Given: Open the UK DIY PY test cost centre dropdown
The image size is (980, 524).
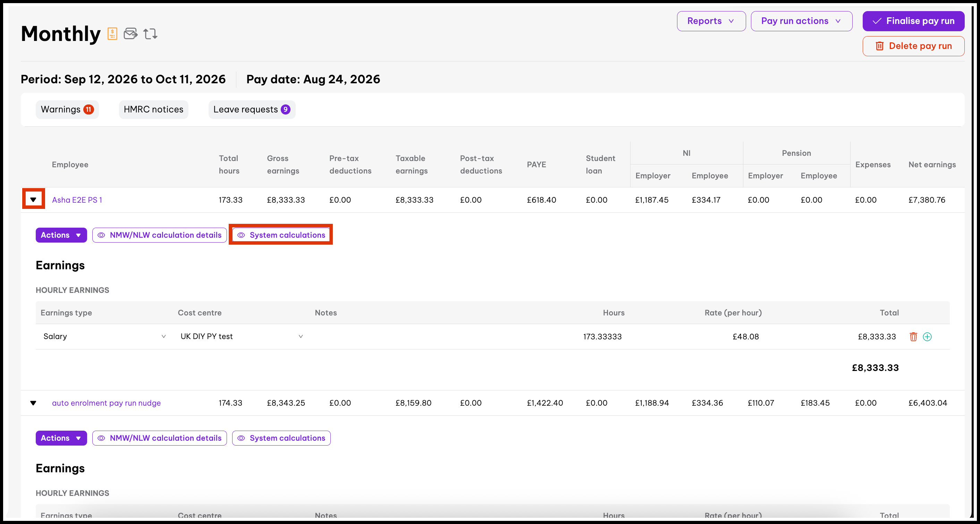Looking at the screenshot, I should (242, 336).
